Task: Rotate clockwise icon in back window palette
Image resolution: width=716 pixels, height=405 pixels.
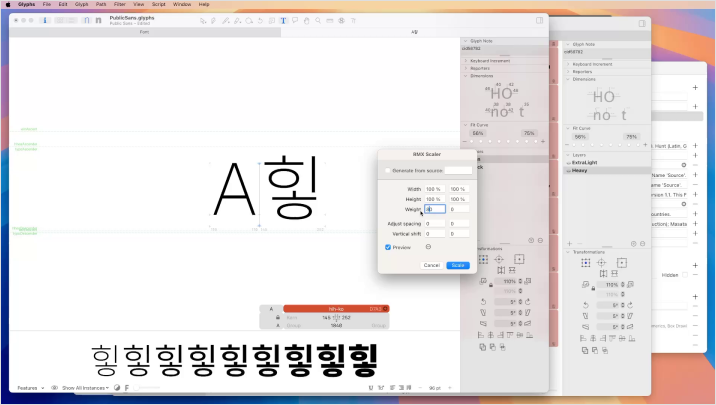Action: pyautogui.click(x=630, y=305)
